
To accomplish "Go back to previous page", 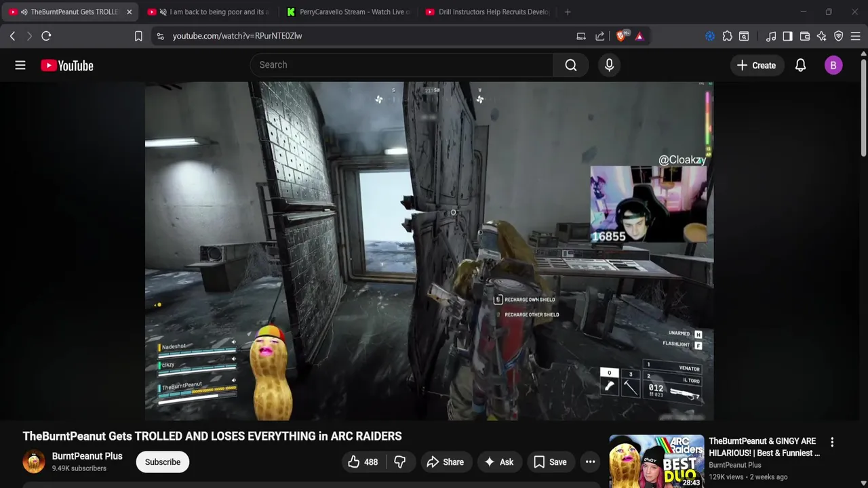I will pyautogui.click(x=12, y=36).
